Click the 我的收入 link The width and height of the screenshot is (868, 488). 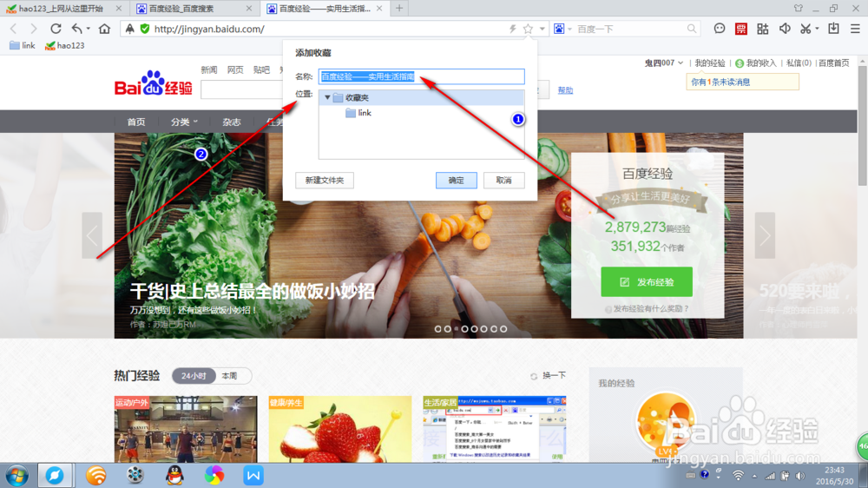point(756,63)
